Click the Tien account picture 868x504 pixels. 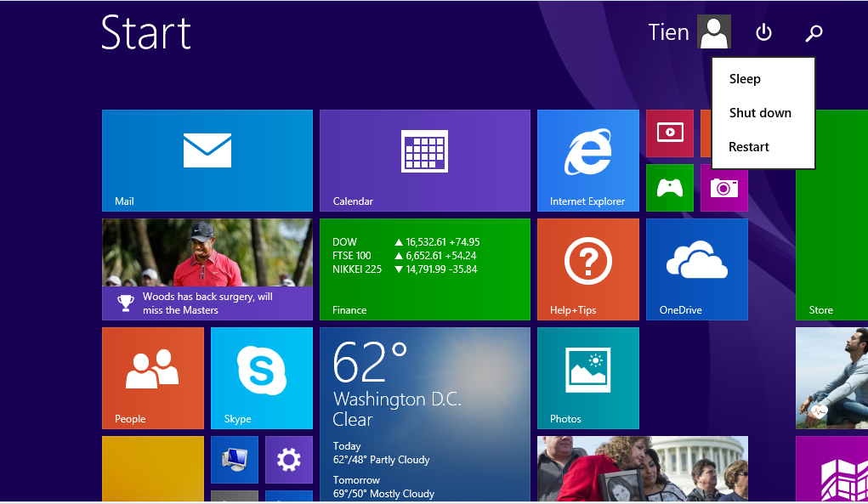713,32
